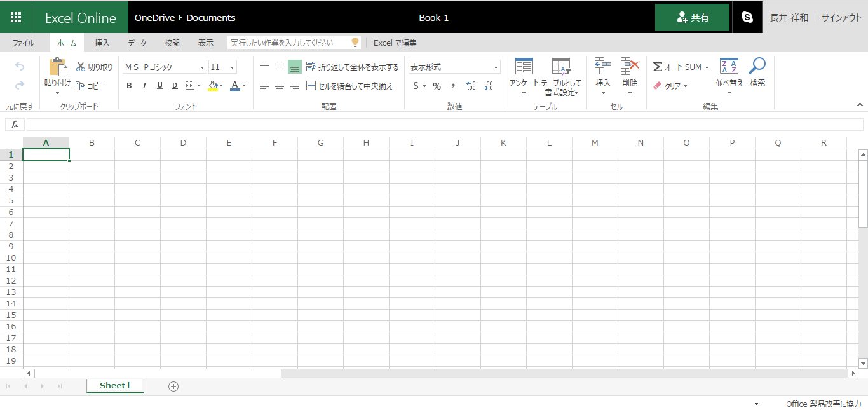
Task: Select the Sheet1 tab
Action: pos(115,386)
